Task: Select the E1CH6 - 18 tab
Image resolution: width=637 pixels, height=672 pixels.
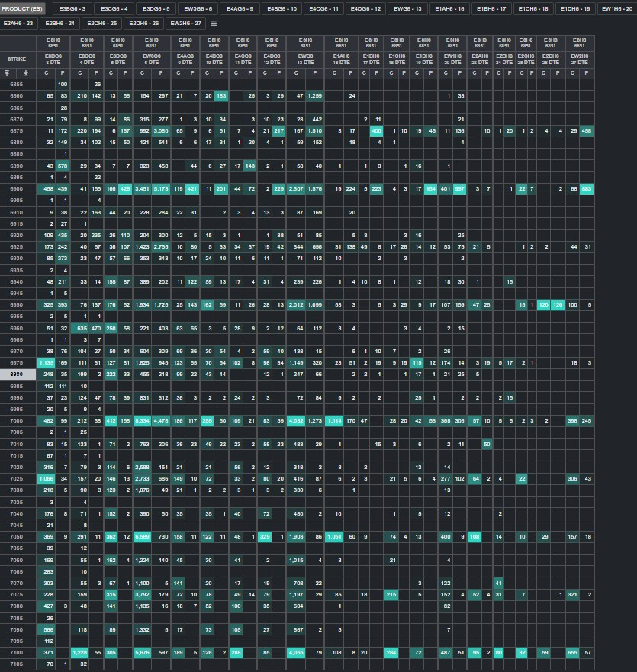Action: tap(533, 8)
